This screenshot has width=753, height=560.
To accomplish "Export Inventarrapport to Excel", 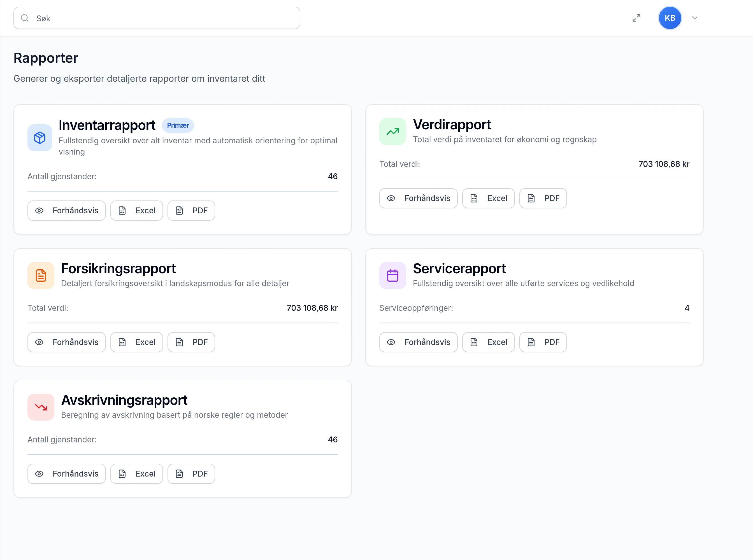I will pyautogui.click(x=137, y=211).
